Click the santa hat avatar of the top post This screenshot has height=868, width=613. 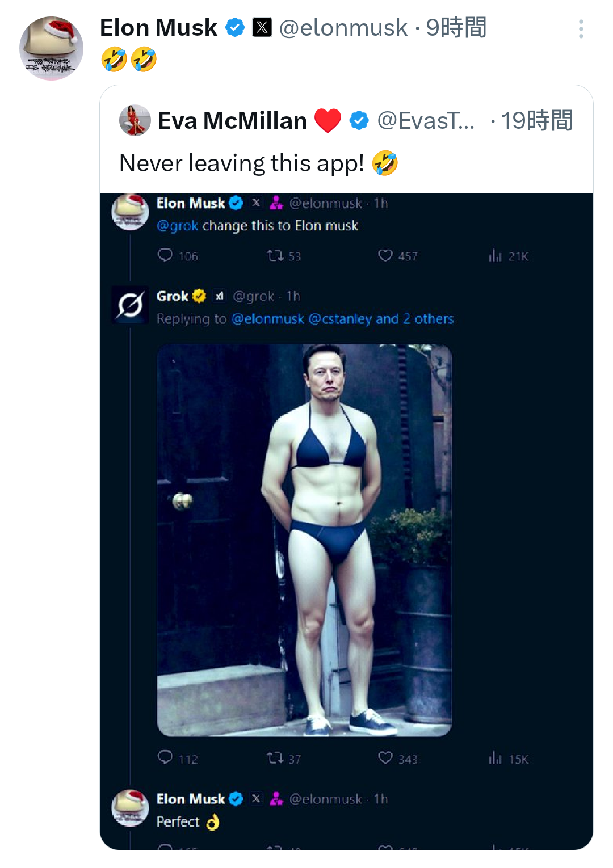[x=51, y=48]
